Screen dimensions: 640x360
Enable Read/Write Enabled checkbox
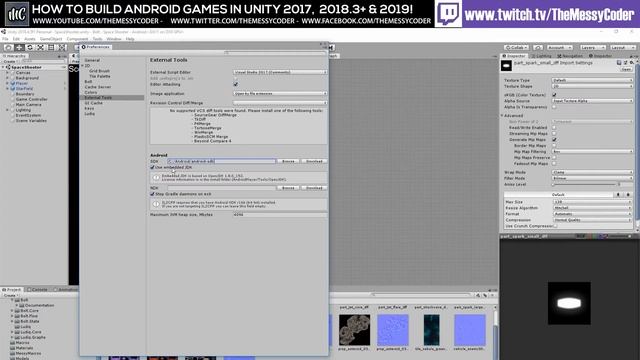(554, 128)
